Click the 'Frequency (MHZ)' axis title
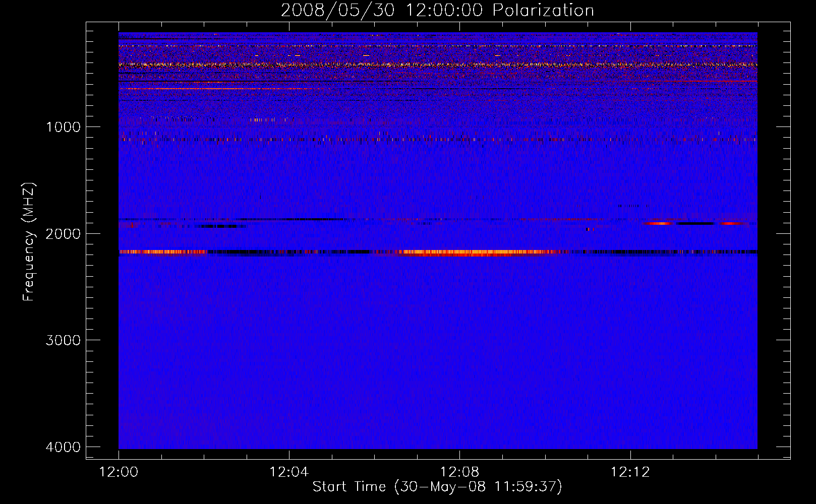The image size is (816, 504). point(29,241)
